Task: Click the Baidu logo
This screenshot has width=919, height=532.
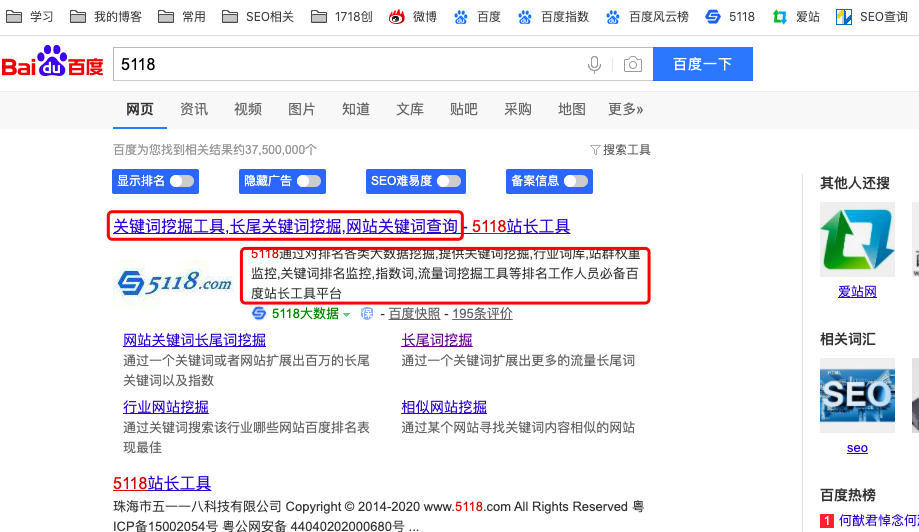Action: click(x=53, y=62)
